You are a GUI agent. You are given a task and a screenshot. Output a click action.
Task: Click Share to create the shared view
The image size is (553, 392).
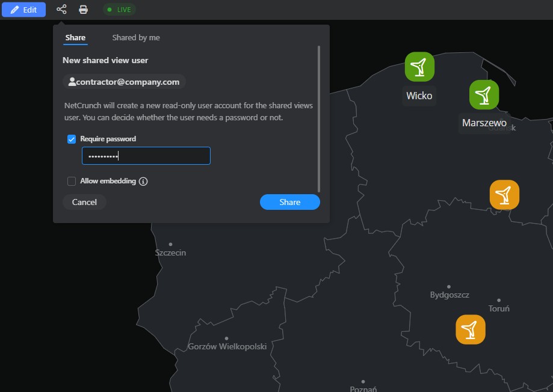289,202
